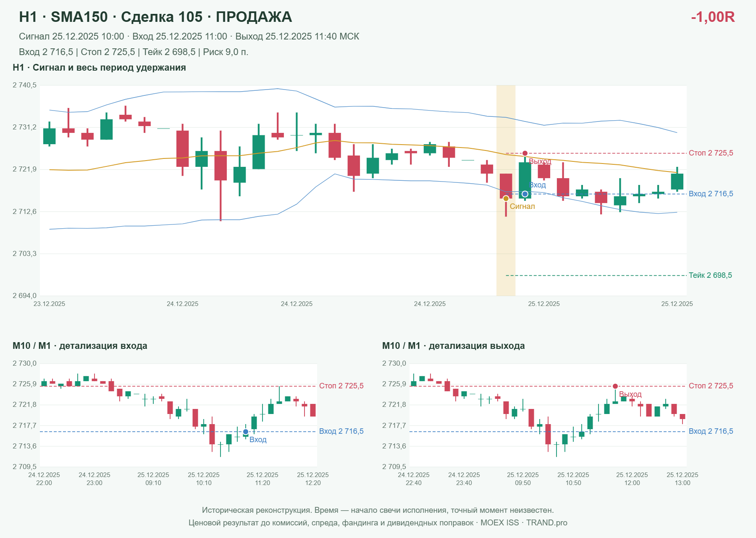Click the 25.12.2025 12:00 label in exit chart
This screenshot has height=538, width=756.
632,479
